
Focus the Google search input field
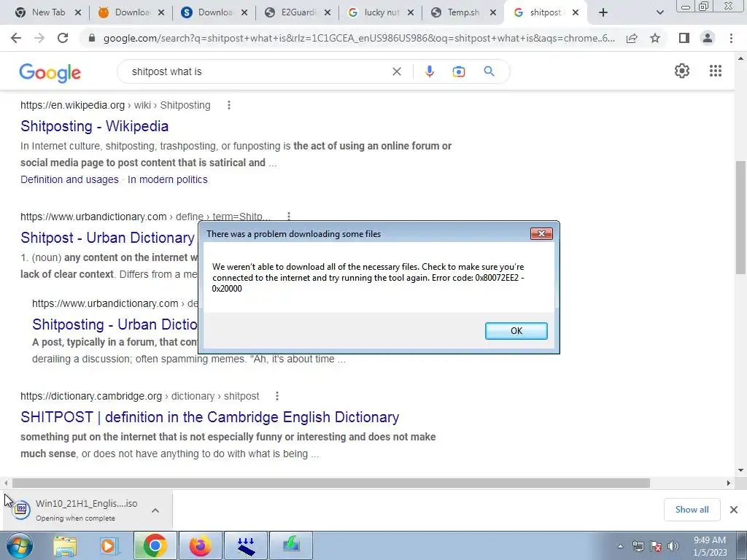(x=258, y=71)
